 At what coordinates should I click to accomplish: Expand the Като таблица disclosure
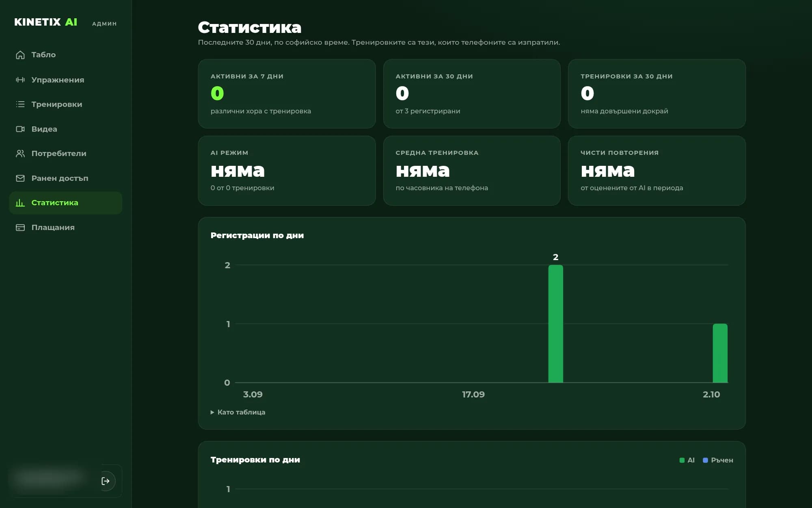tap(238, 412)
